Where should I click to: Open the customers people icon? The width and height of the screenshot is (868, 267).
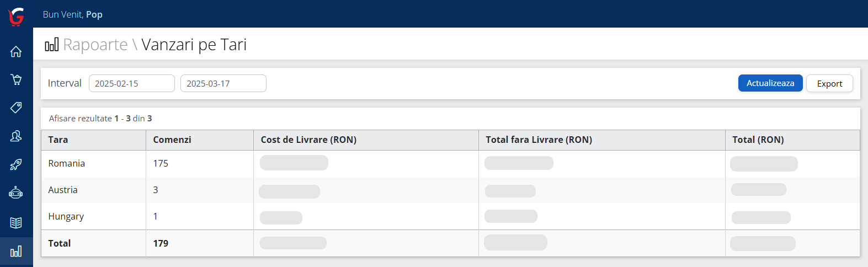click(x=16, y=136)
